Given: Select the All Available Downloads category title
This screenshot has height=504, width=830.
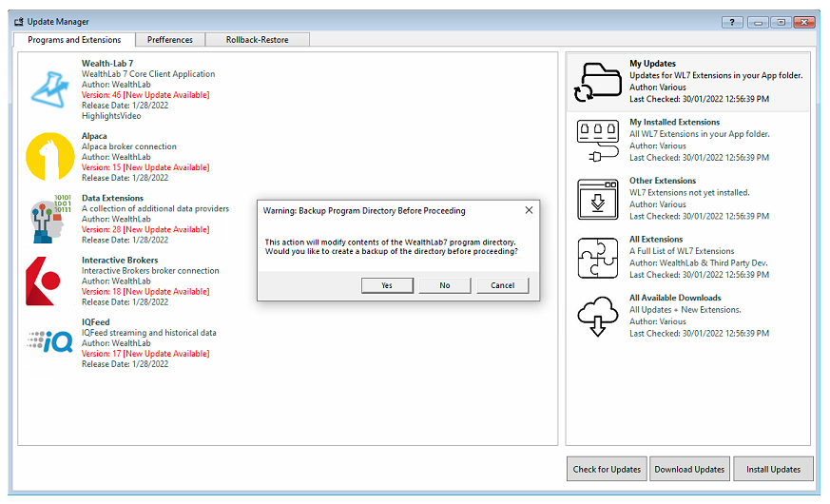Looking at the screenshot, I should (675, 298).
